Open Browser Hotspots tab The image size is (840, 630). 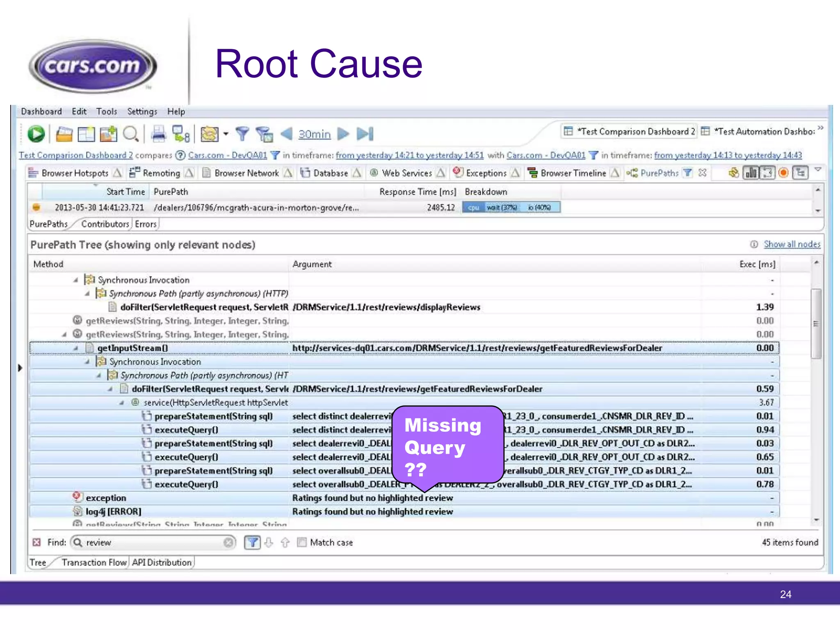point(75,173)
